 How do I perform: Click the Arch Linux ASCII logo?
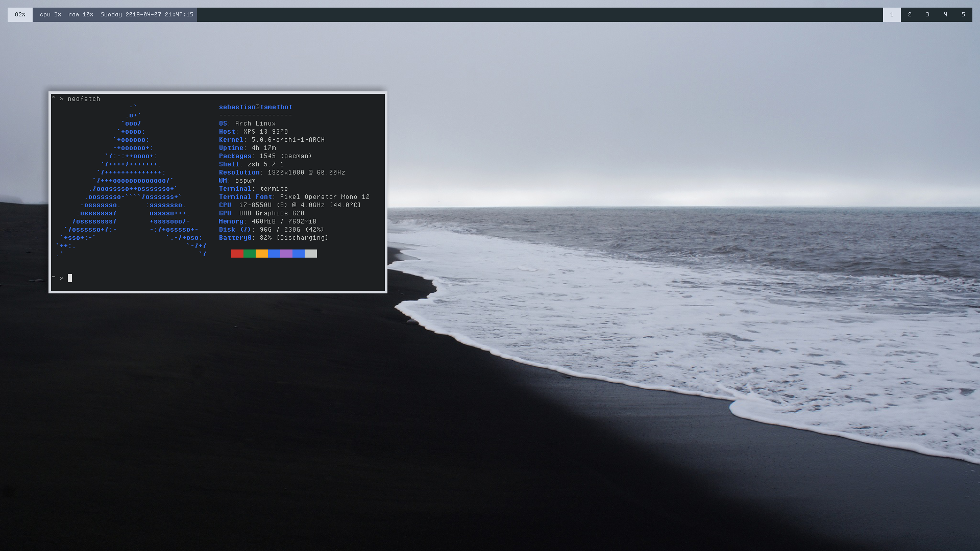coord(131,181)
